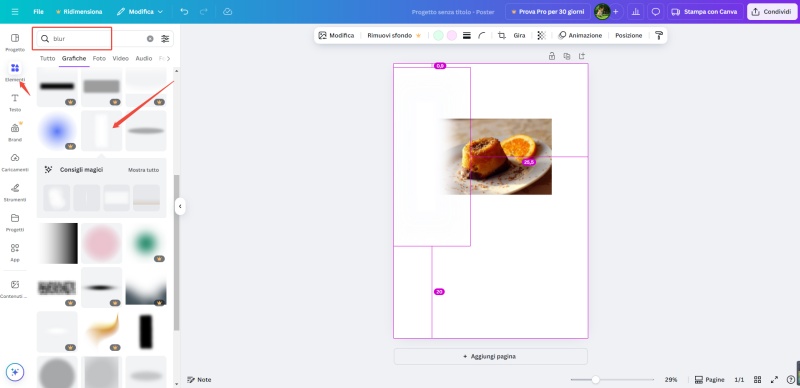Open transparency checkerboard icon
Image resolution: width=800 pixels, height=388 pixels.
click(541, 35)
